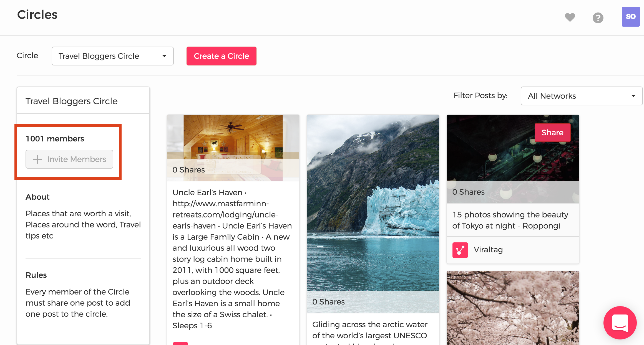Image resolution: width=644 pixels, height=345 pixels.
Task: Click the Circles page heading
Action: click(x=37, y=15)
